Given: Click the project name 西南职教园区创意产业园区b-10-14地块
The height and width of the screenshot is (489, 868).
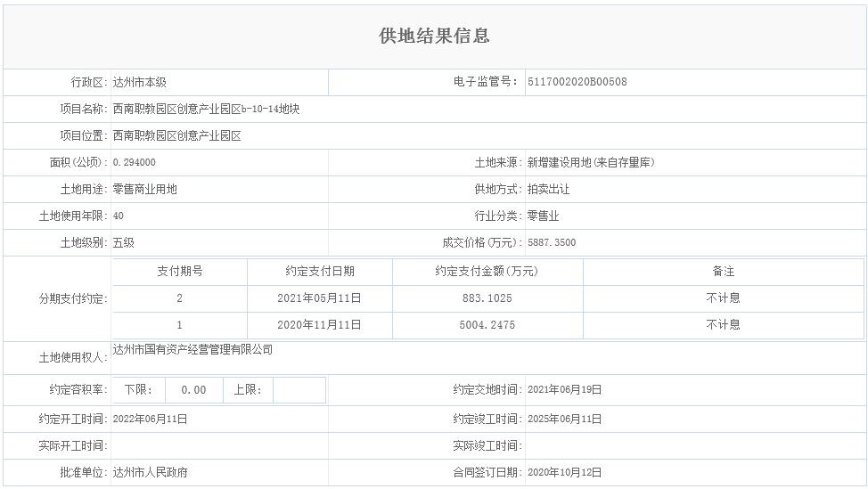Looking at the screenshot, I should click(206, 109).
